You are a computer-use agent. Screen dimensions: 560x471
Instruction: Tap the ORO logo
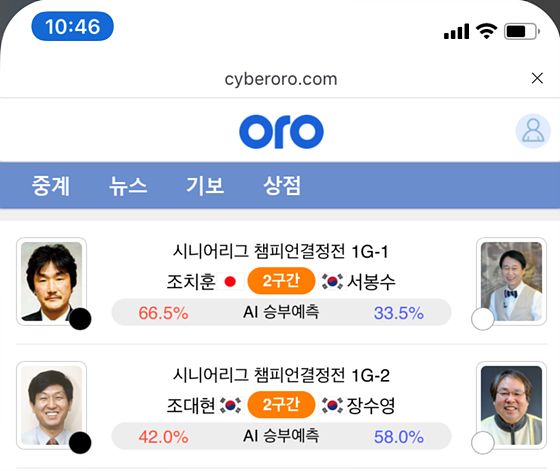[x=281, y=131]
